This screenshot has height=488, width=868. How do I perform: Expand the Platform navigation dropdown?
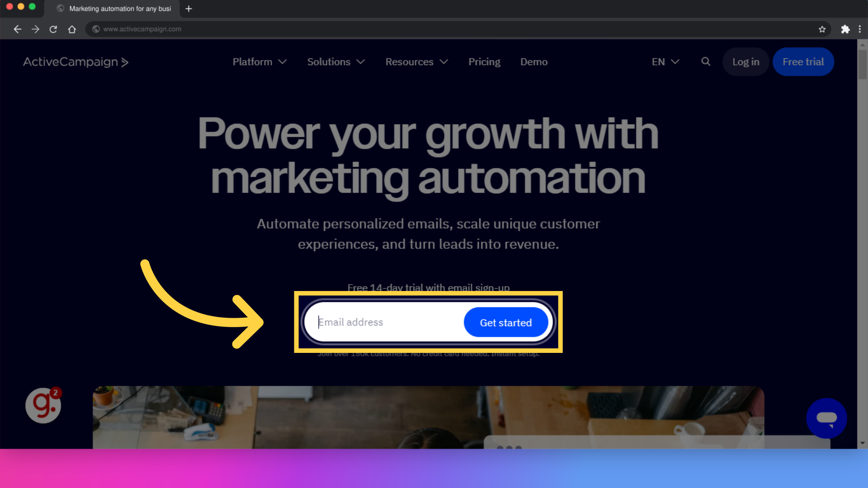[259, 61]
